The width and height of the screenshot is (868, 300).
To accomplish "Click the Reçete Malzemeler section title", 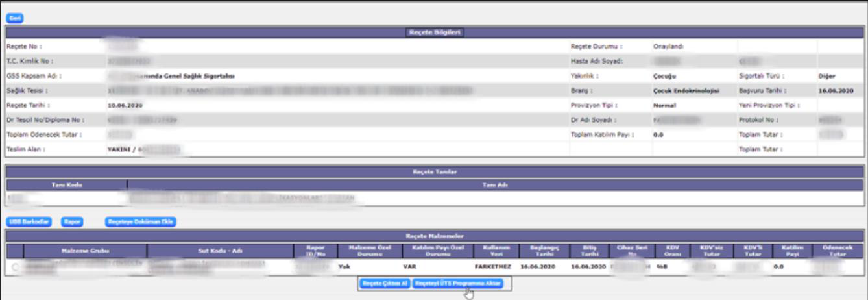I will [434, 237].
